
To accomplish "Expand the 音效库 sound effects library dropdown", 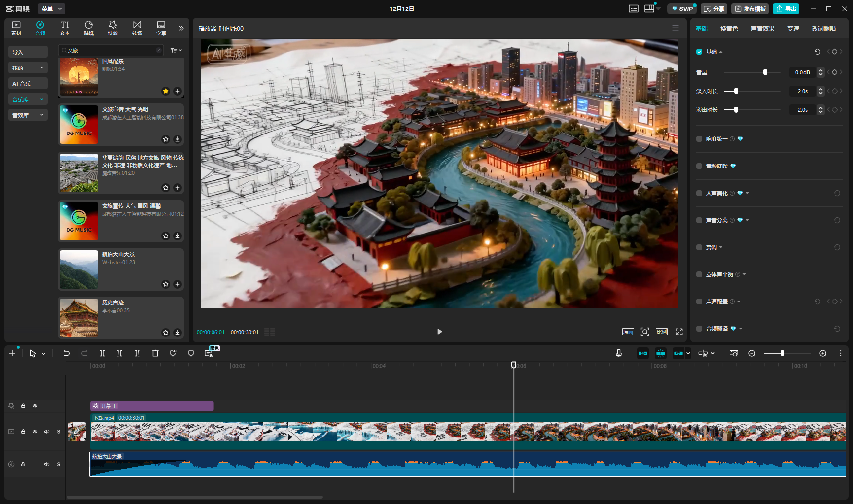I will (28, 115).
